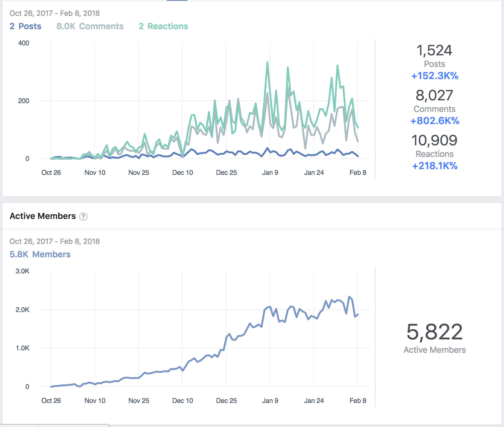Viewport: 504px width, 427px height.
Task: Click the +218.1K% reactions growth percentage
Action: [x=435, y=166]
